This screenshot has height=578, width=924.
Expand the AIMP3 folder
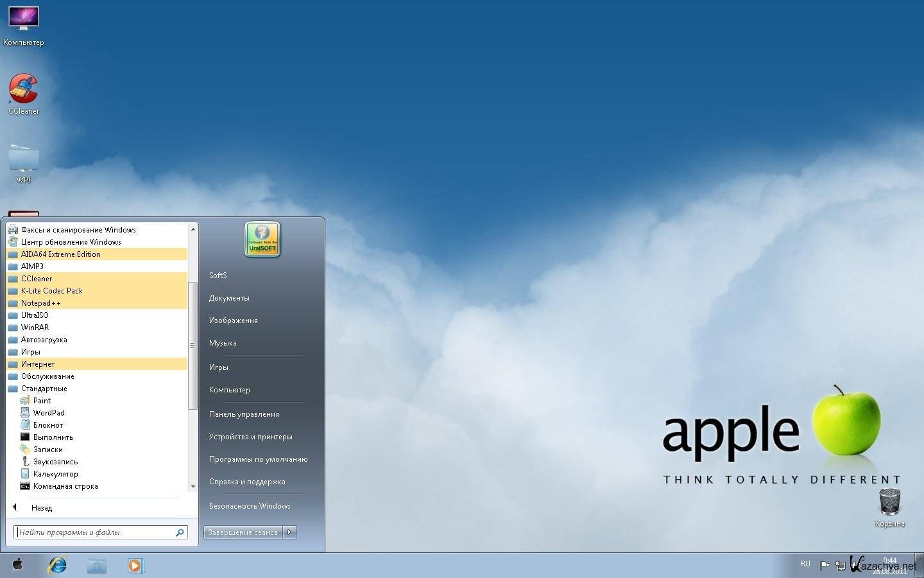click(x=97, y=267)
